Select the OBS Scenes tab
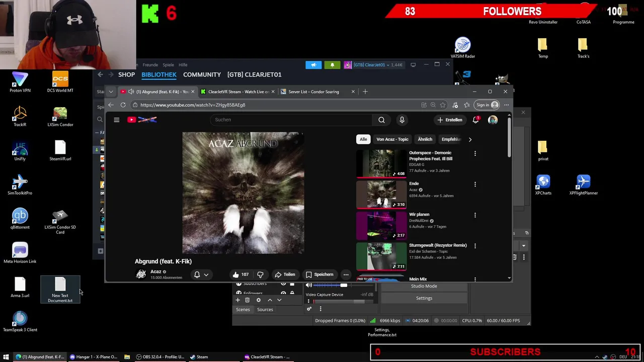644x362 pixels. (243, 310)
